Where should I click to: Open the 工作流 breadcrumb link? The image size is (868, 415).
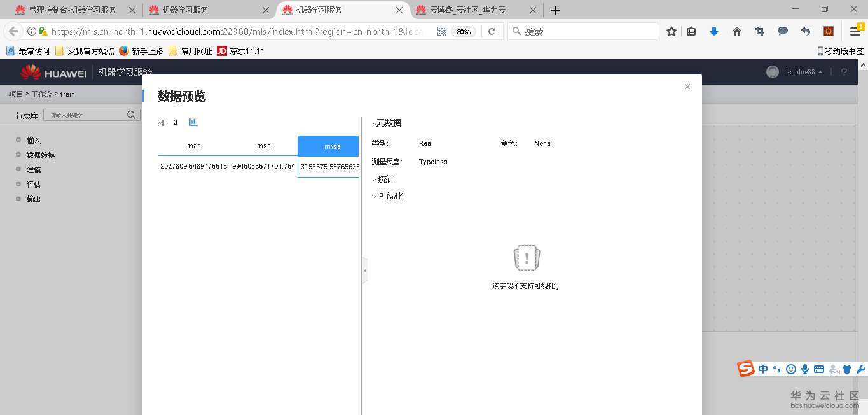[x=43, y=94]
